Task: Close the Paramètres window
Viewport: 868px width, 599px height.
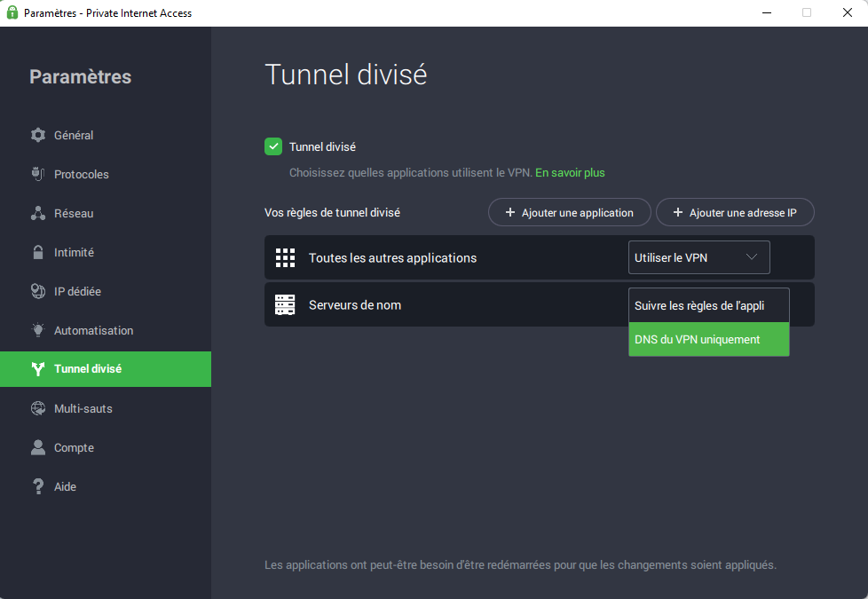Action: [848, 12]
